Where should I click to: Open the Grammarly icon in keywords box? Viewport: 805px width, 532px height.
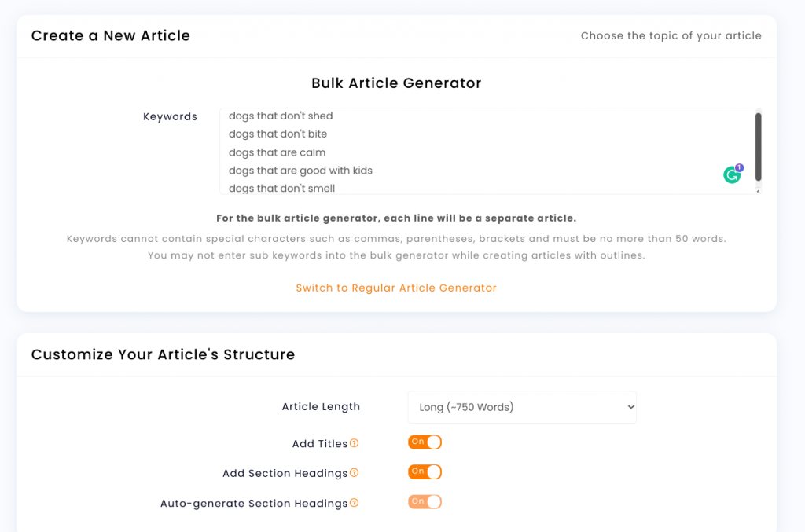[x=732, y=175]
